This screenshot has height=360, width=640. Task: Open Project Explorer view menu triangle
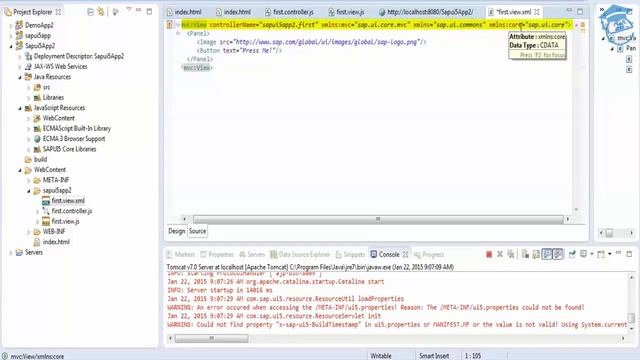[x=129, y=10]
